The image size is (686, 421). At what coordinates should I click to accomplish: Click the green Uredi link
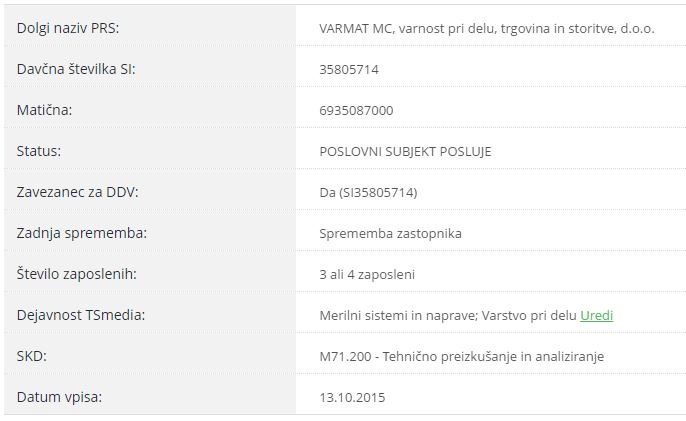[x=596, y=315]
